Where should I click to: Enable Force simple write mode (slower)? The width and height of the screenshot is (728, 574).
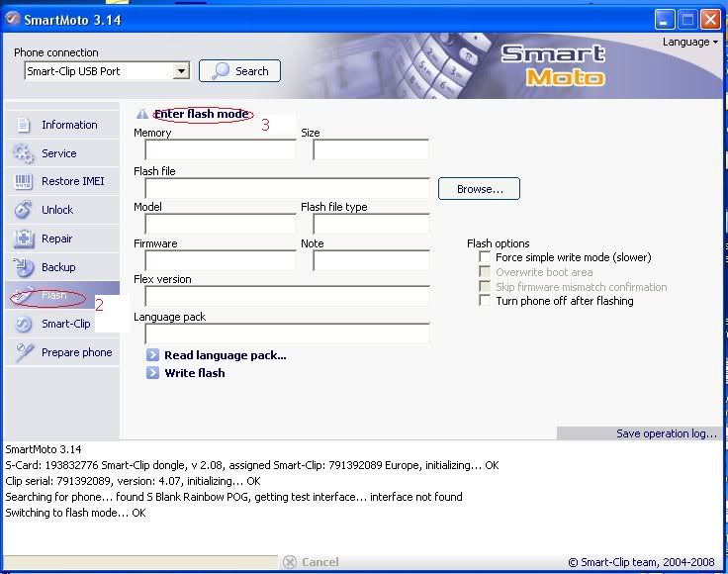pyautogui.click(x=485, y=256)
